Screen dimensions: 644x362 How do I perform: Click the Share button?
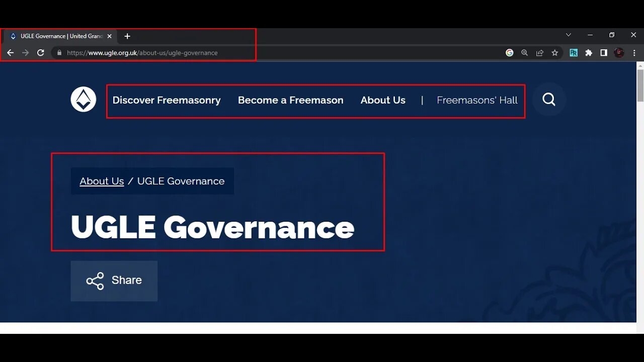[x=114, y=281]
